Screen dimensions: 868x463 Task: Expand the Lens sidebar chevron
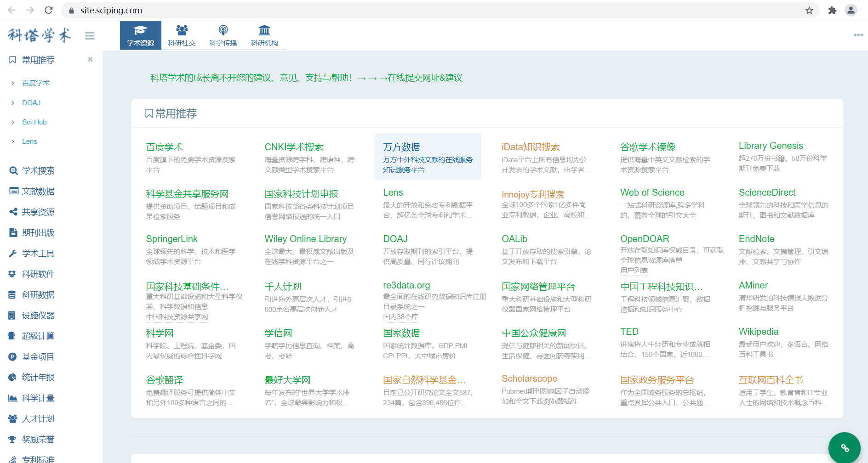13,141
